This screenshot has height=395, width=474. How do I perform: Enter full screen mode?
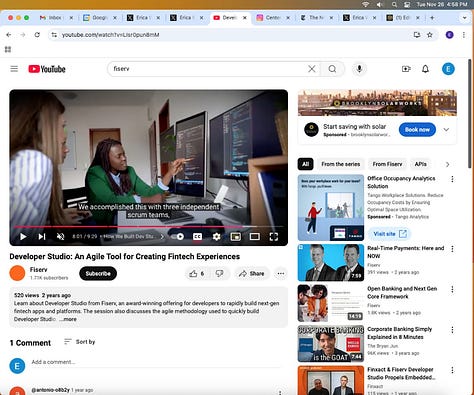pos(274,237)
